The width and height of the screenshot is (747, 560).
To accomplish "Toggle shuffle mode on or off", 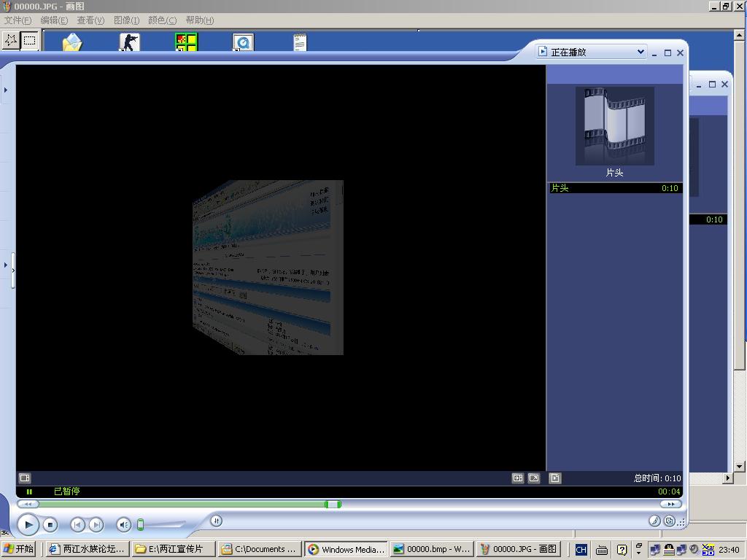I will tap(216, 521).
